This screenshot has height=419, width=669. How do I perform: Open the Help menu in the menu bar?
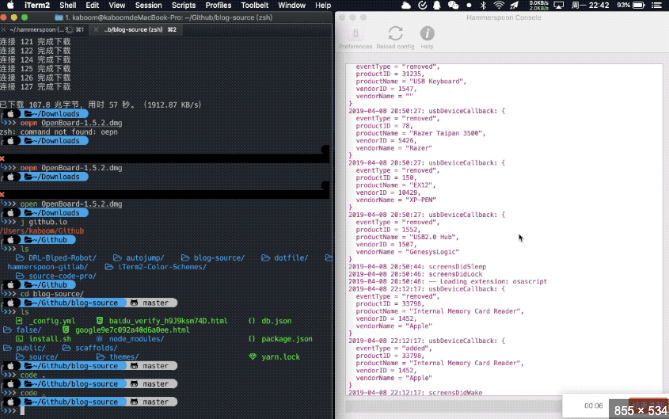tap(323, 5)
